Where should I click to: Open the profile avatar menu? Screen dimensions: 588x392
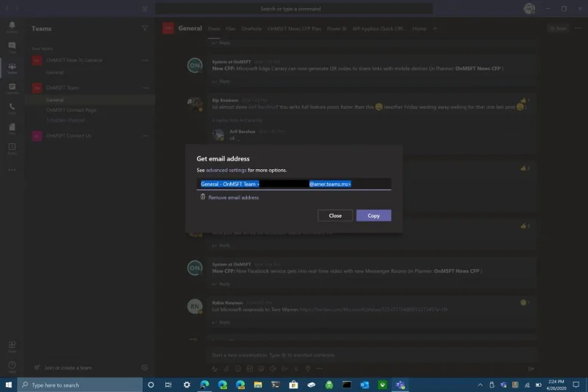pyautogui.click(x=529, y=8)
